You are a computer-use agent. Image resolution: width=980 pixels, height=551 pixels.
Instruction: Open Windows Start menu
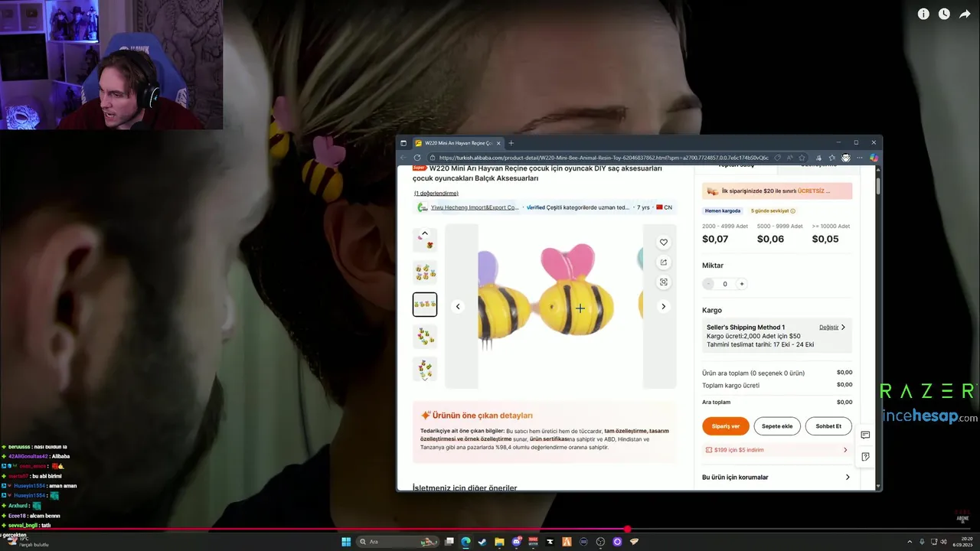(346, 542)
